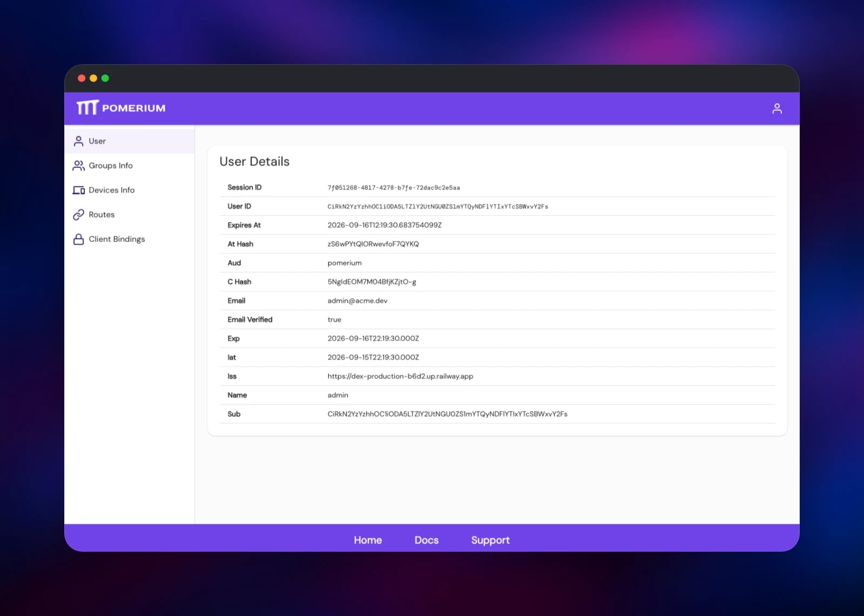Select the email admin@acme.dev

[357, 301]
